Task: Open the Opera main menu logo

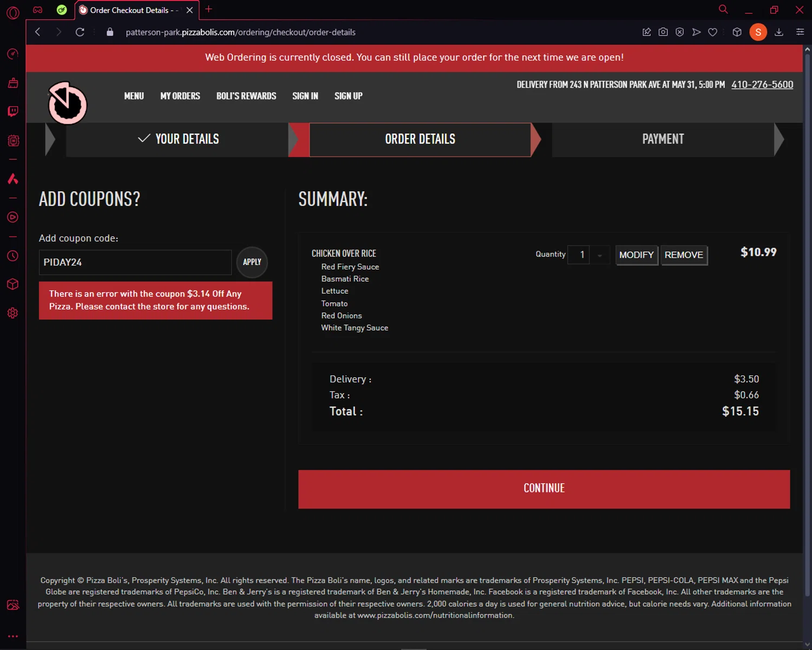Action: (13, 12)
